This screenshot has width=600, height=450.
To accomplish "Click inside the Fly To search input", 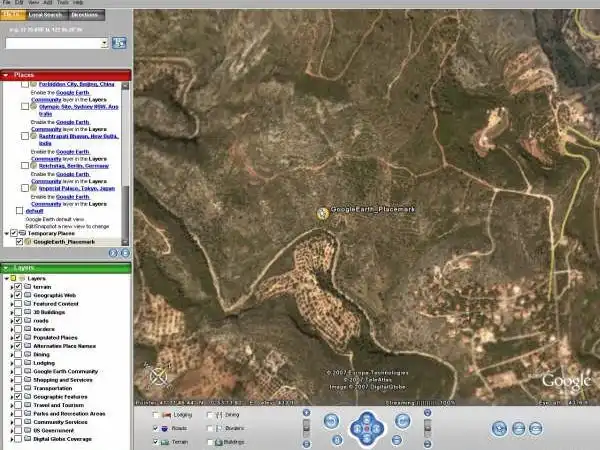I will tap(53, 43).
